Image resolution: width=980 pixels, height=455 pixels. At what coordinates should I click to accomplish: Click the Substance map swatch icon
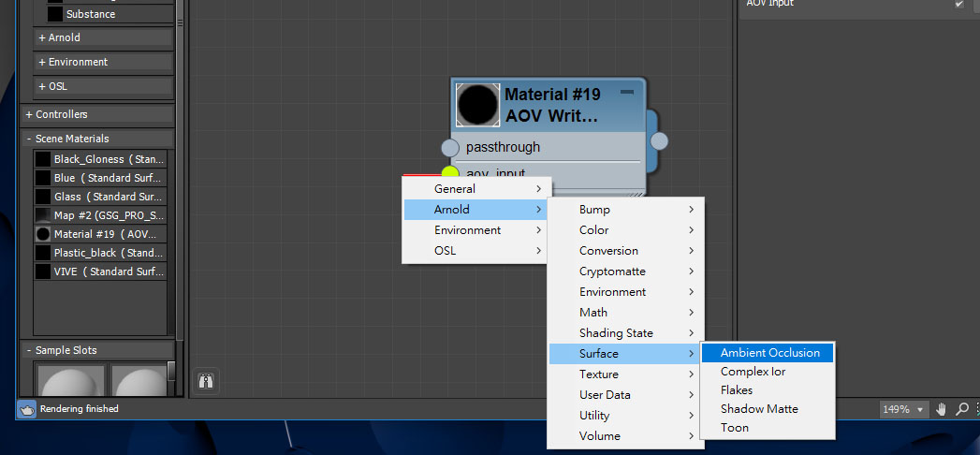coord(55,14)
